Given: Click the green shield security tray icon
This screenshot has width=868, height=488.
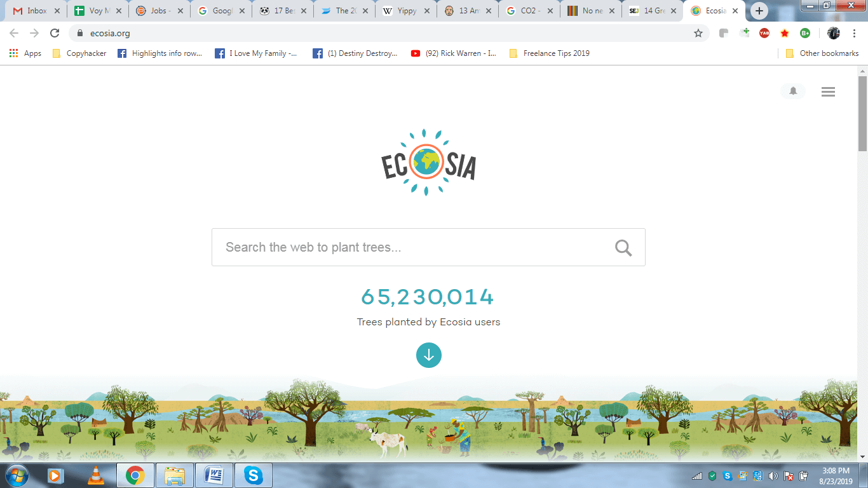Looking at the screenshot, I should click(712, 475).
